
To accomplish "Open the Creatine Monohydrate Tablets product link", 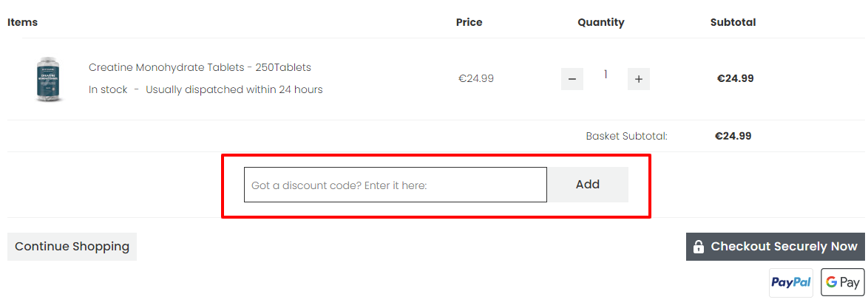I will (200, 67).
